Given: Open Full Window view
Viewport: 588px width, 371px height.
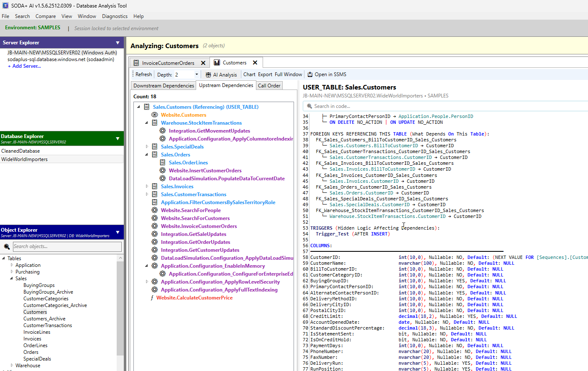Looking at the screenshot, I should [x=289, y=74].
